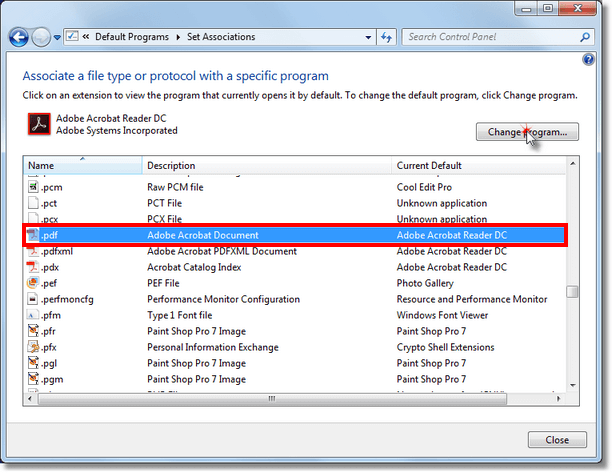Image resolution: width=612 pixels, height=473 pixels.
Task: Select the .pef Photo Gallery icon
Action: (33, 283)
